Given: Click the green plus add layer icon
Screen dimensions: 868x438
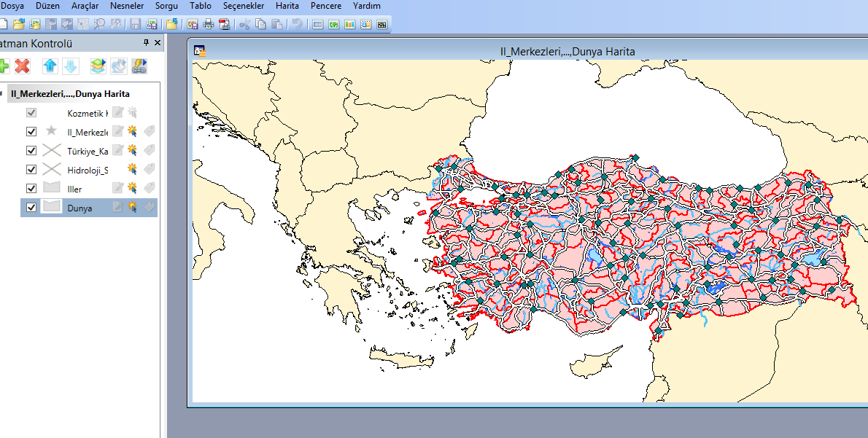Looking at the screenshot, I should [4, 66].
